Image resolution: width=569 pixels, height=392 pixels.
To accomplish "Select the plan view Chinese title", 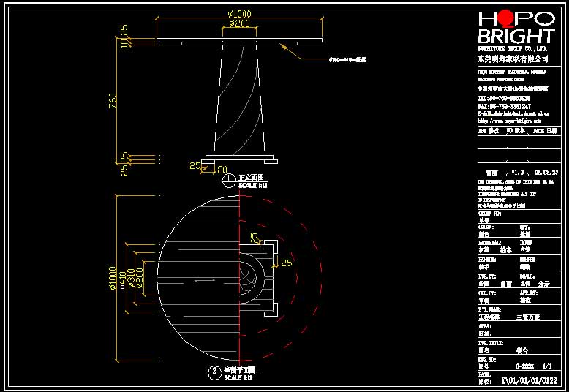I will tap(239, 370).
